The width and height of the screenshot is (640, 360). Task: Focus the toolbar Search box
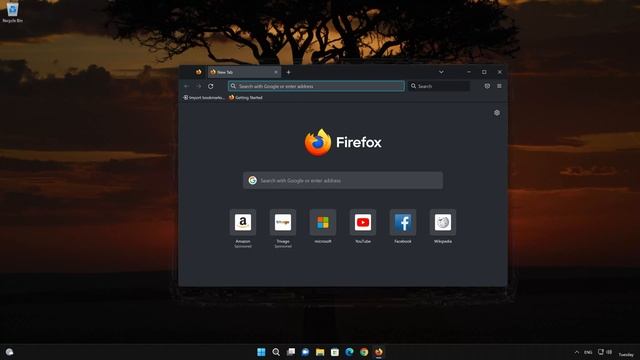439,86
